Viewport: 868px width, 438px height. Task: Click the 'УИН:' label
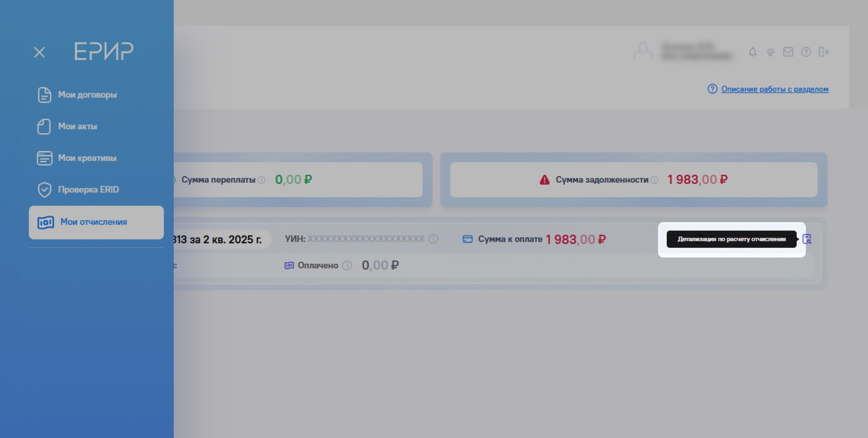pyautogui.click(x=295, y=239)
